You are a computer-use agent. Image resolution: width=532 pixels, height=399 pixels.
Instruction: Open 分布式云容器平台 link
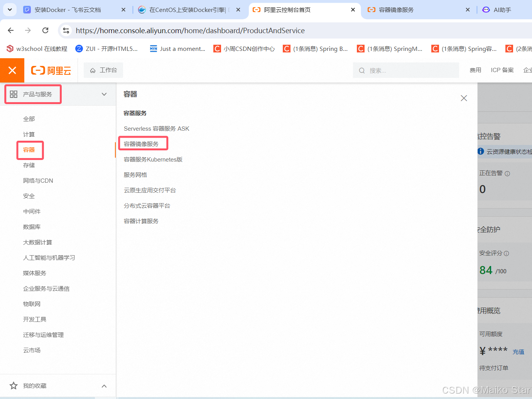147,206
